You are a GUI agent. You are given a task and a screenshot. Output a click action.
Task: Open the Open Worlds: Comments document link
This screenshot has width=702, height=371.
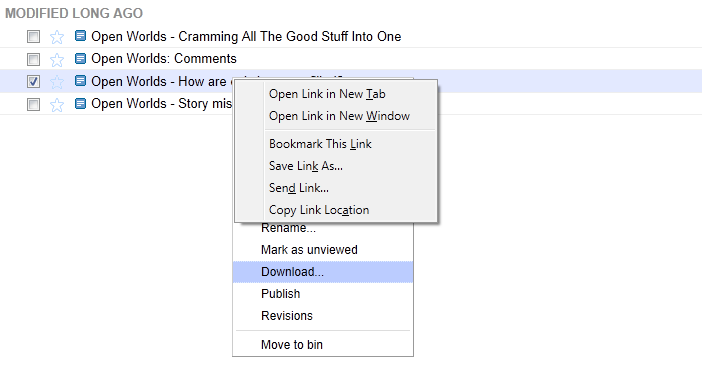(x=164, y=59)
